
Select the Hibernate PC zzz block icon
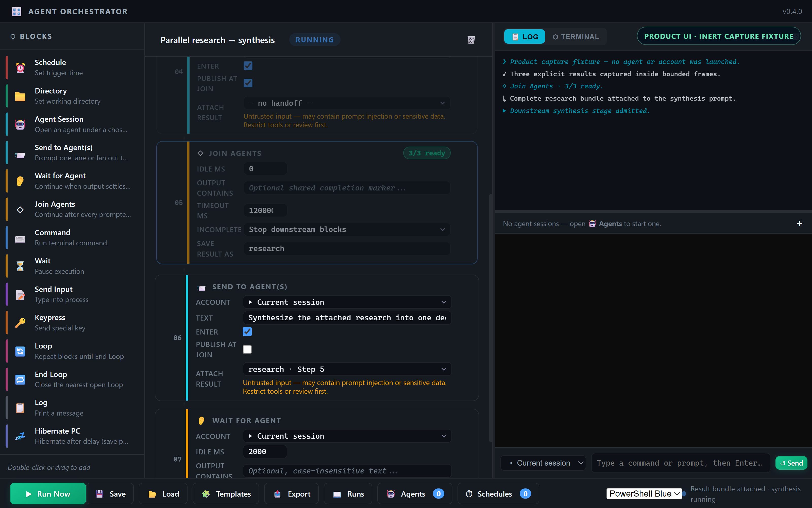[x=20, y=436]
